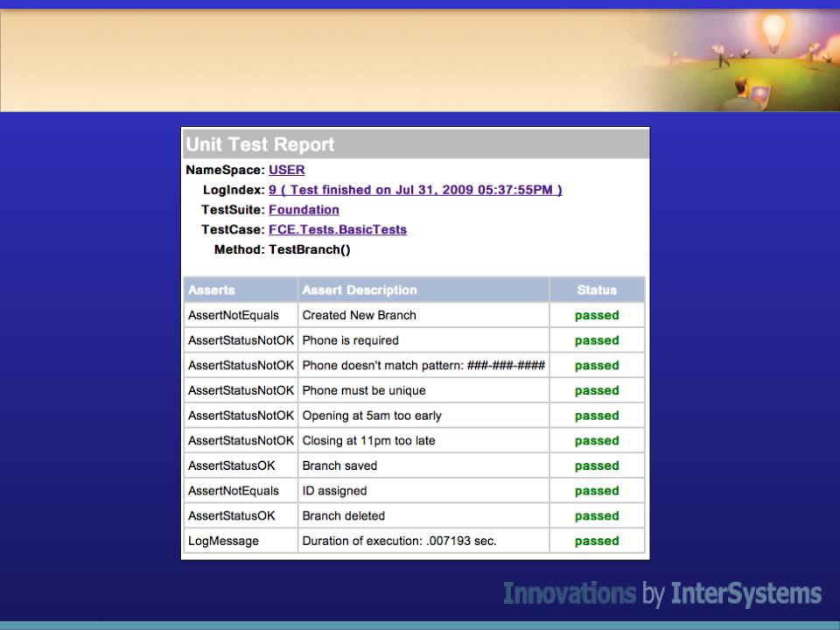Select the 'Phone is required' cell

click(423, 340)
